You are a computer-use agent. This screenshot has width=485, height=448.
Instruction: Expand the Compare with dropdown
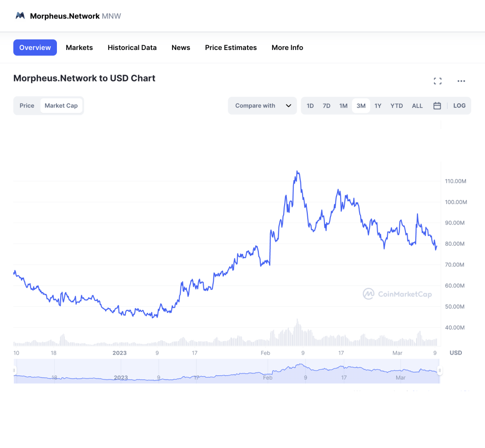coord(262,106)
